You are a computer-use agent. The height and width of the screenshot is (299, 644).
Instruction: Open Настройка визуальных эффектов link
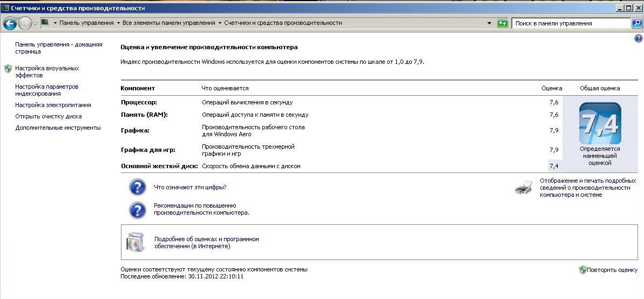pos(47,71)
